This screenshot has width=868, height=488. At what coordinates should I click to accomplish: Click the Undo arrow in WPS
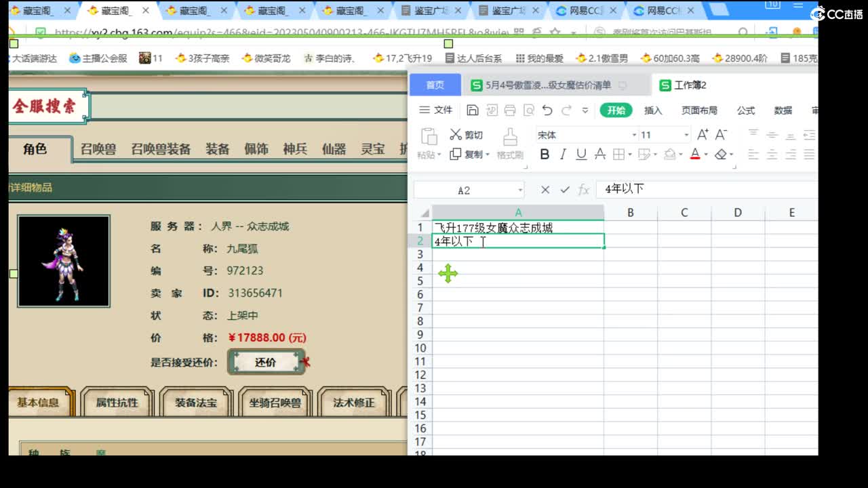click(x=547, y=110)
